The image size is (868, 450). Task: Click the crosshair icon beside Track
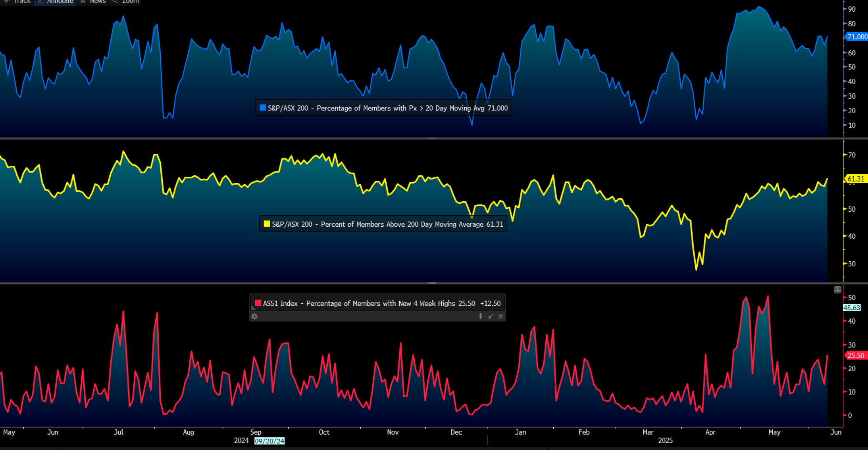click(6, 2)
